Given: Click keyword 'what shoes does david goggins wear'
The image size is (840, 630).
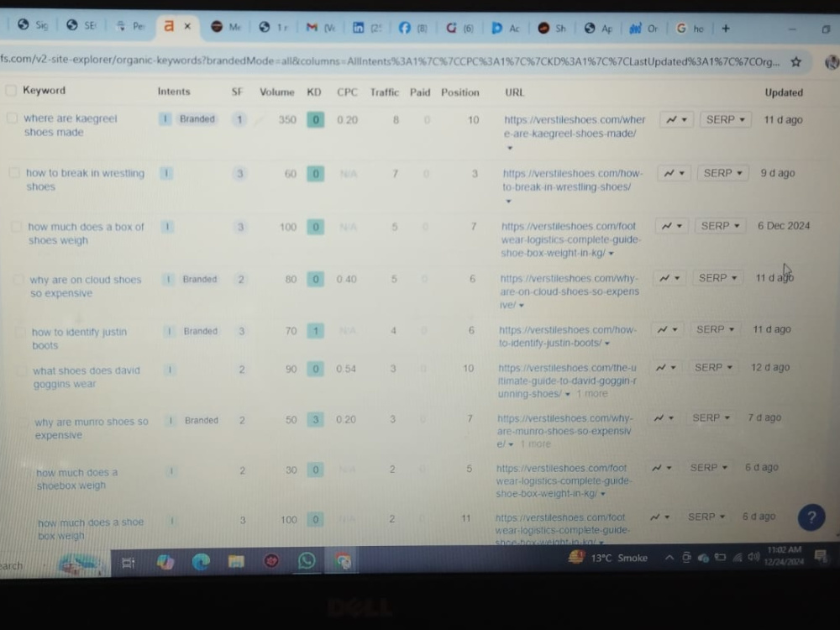Looking at the screenshot, I should (x=87, y=377).
